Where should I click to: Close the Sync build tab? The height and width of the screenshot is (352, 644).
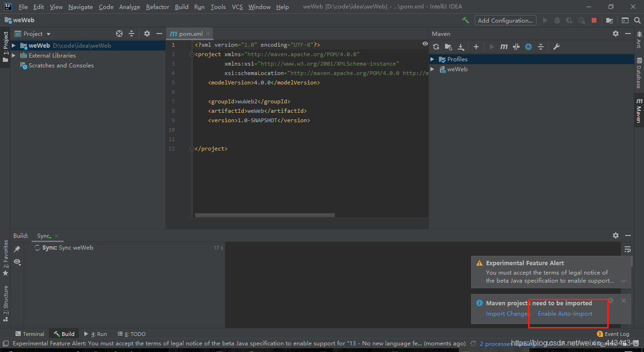tap(57, 236)
